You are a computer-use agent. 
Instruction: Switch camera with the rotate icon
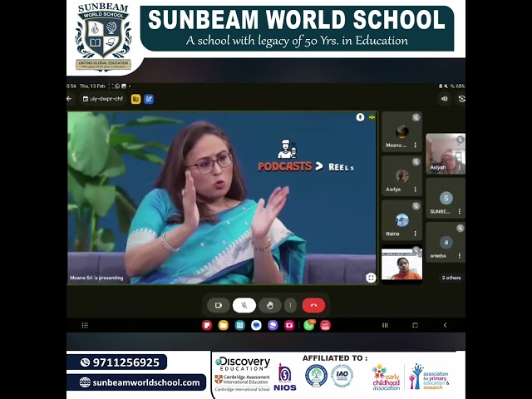pyautogui.click(x=461, y=99)
